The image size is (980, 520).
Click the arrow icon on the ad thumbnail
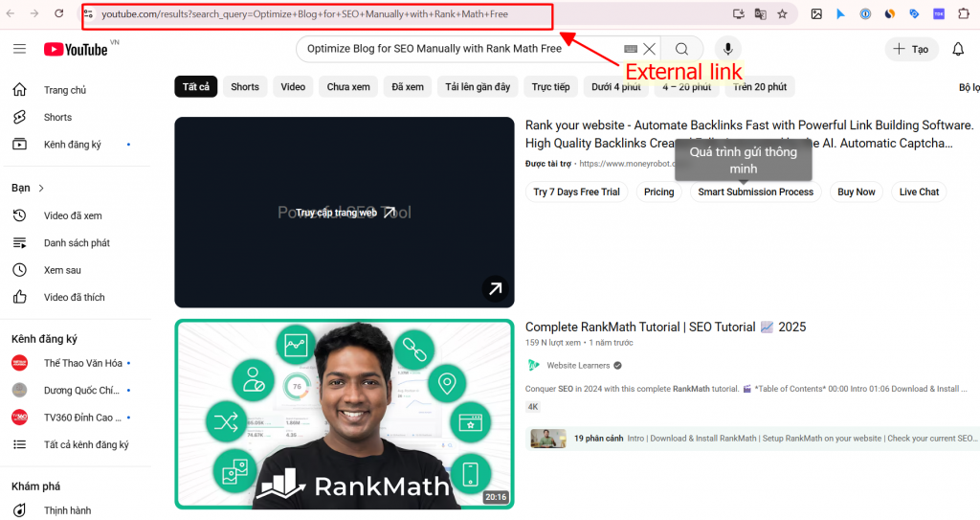pos(495,288)
